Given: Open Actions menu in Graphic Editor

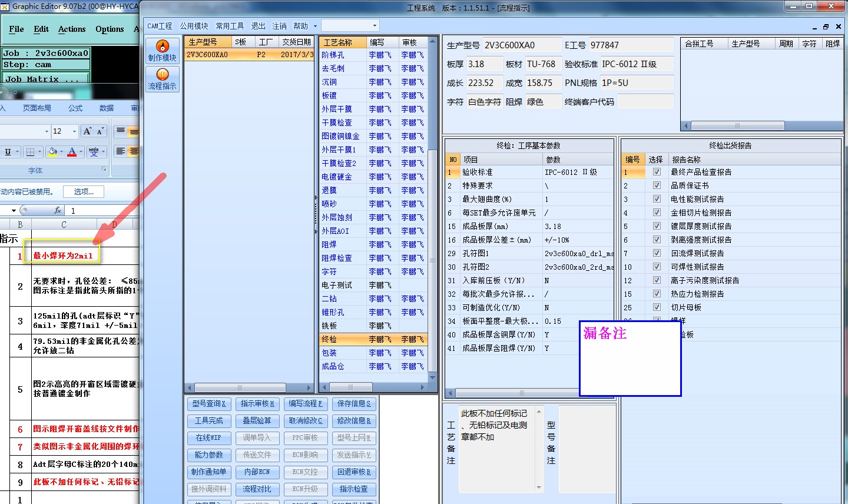Looking at the screenshot, I should (72, 29).
